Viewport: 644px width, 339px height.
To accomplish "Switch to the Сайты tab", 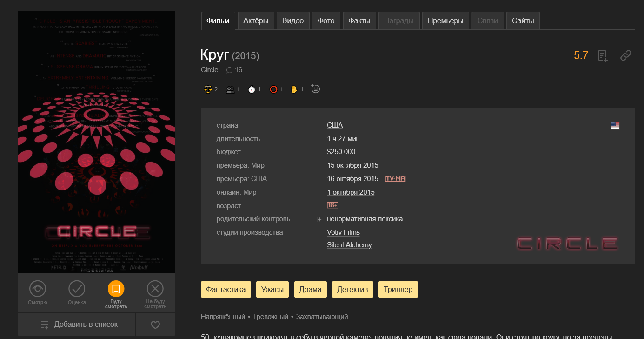I will 523,21.
